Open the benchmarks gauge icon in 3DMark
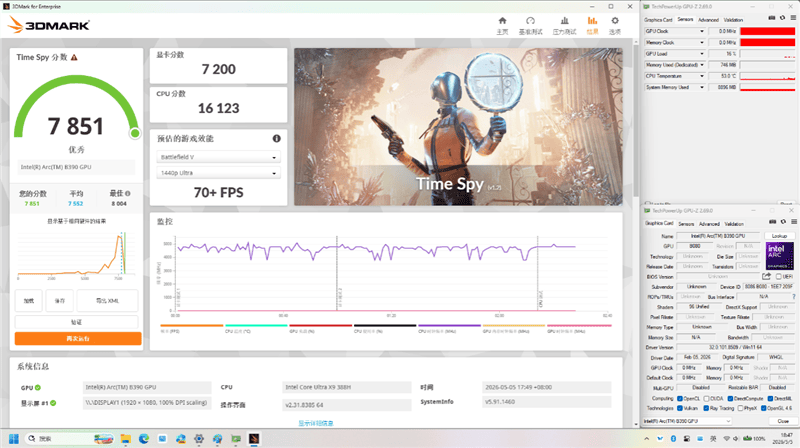 tap(530, 21)
